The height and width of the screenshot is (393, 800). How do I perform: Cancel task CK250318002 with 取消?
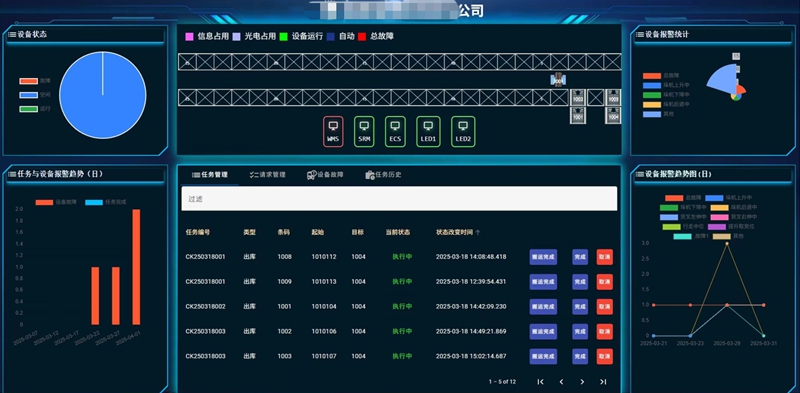click(x=605, y=307)
